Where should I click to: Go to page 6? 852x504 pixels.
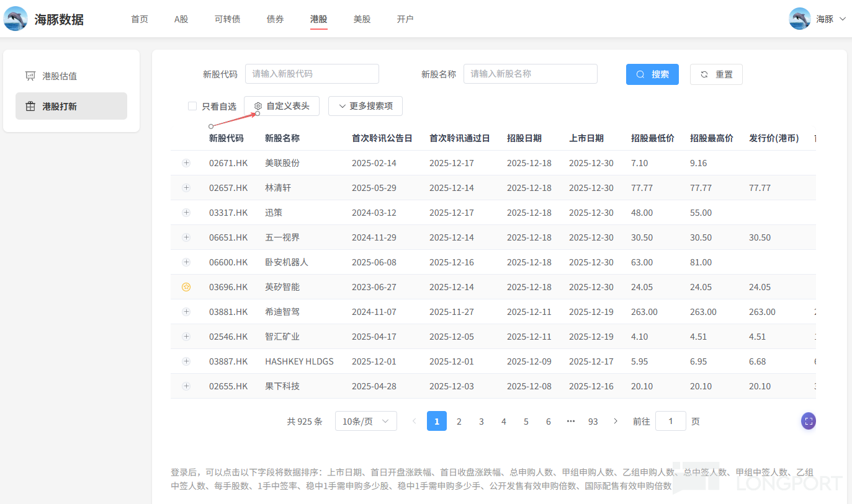[549, 422]
